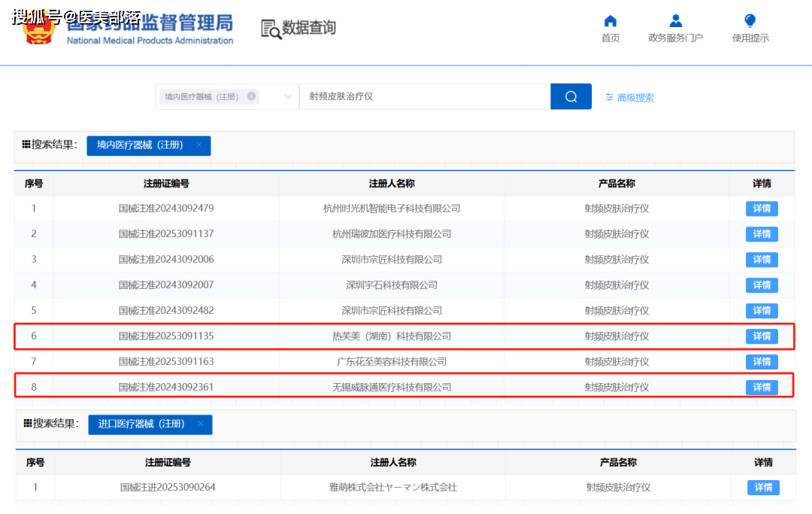Image resolution: width=812 pixels, height=514 pixels.
Task: Close the 境内医疗器械 (注册) results tab
Action: click(x=198, y=145)
